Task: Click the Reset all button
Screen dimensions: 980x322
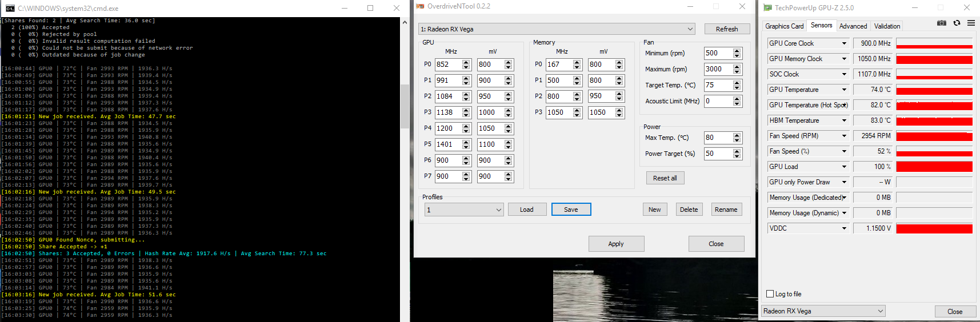Action: pyautogui.click(x=665, y=178)
